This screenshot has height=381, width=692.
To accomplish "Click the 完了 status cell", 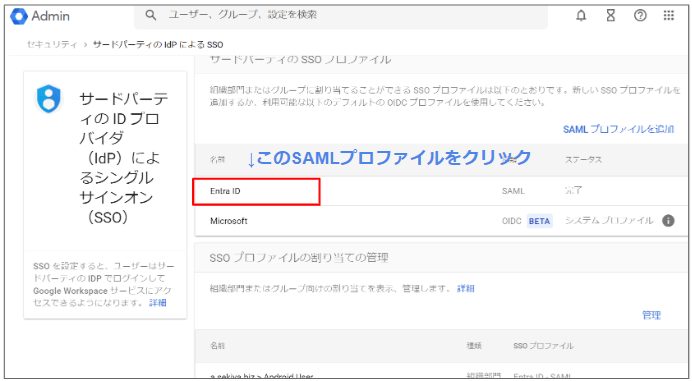I will [574, 191].
